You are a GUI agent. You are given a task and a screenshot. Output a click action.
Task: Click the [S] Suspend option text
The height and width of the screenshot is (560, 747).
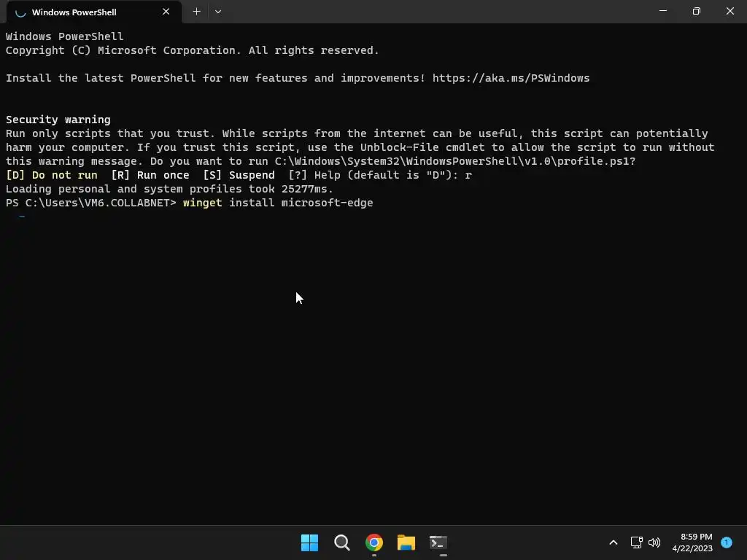(239, 175)
